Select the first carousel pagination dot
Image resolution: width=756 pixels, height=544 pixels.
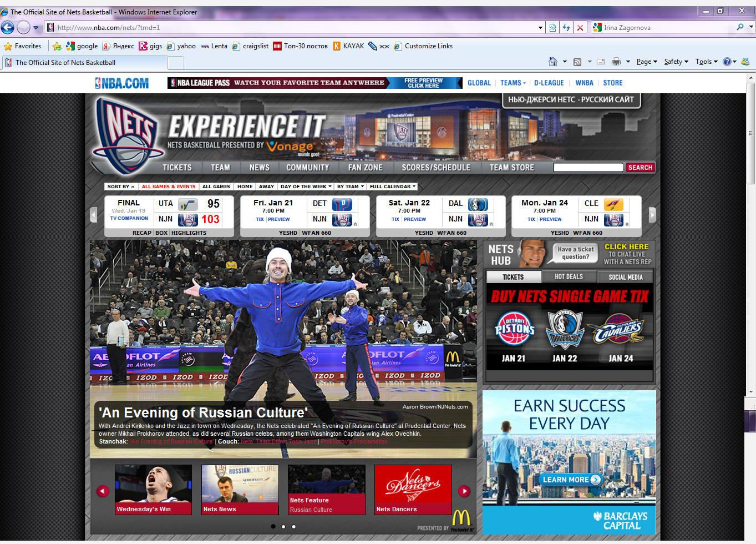pyautogui.click(x=273, y=526)
